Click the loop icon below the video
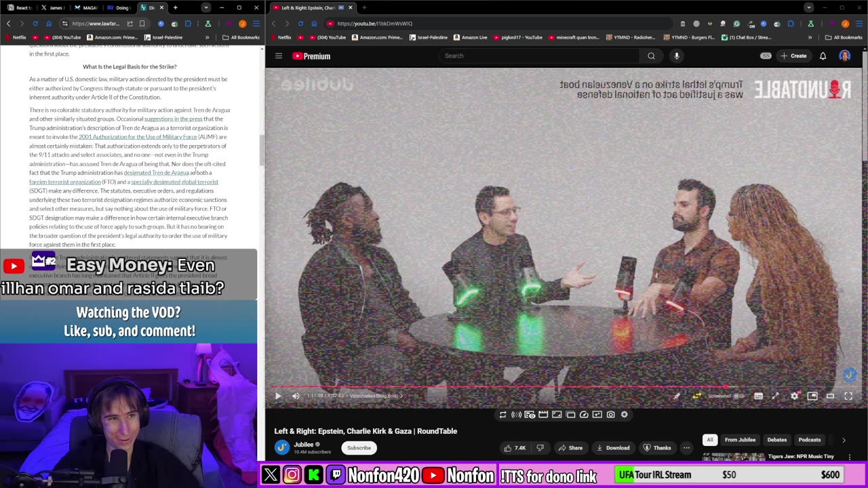This screenshot has width=868, height=488. tap(502, 415)
